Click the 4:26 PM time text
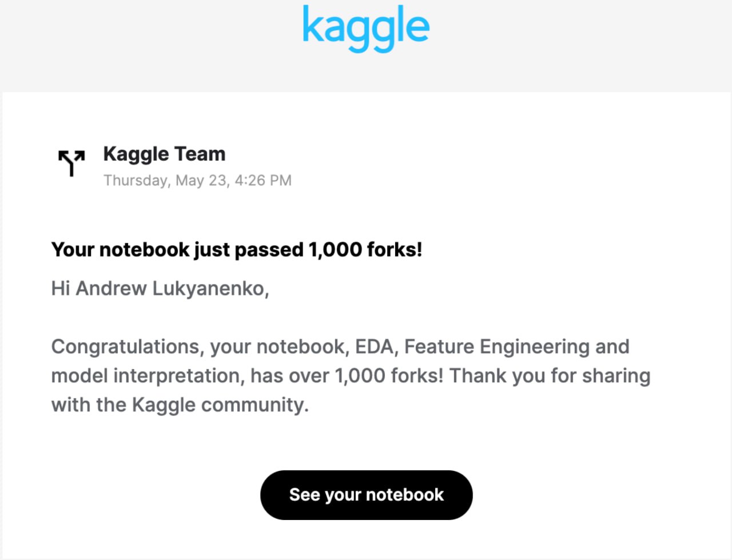The width and height of the screenshot is (732, 560). coord(263,181)
